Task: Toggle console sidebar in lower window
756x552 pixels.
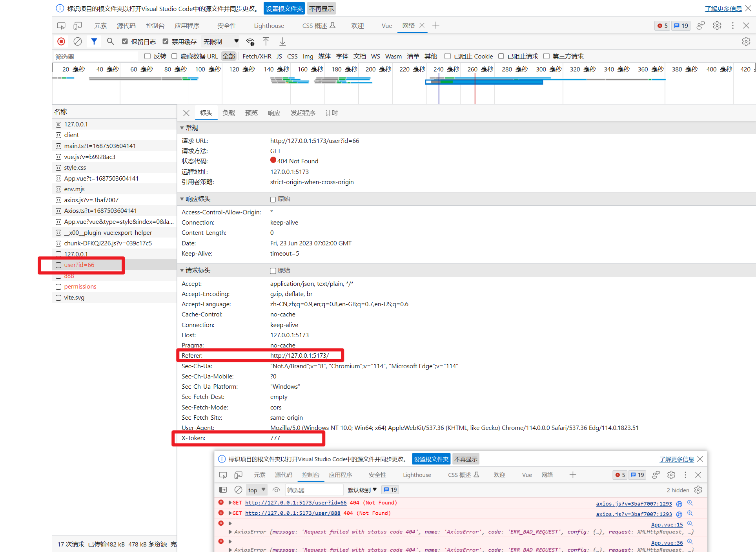Action: point(223,490)
